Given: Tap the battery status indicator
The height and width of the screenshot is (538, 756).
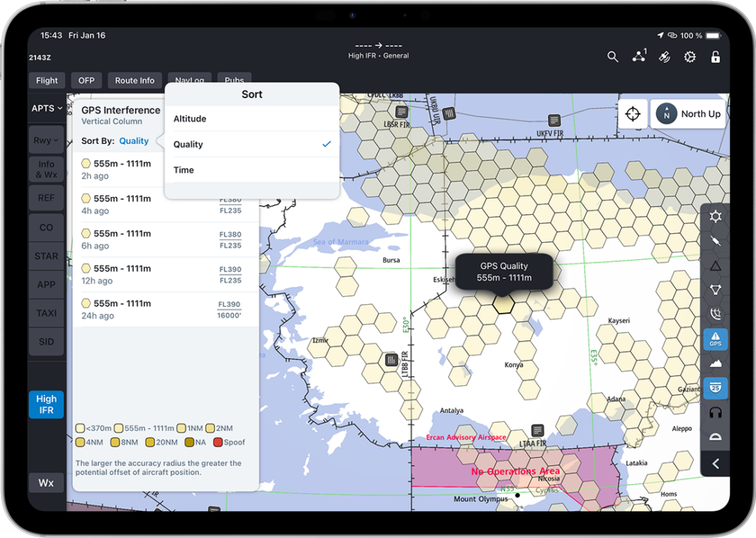Looking at the screenshot, I should coord(713,35).
